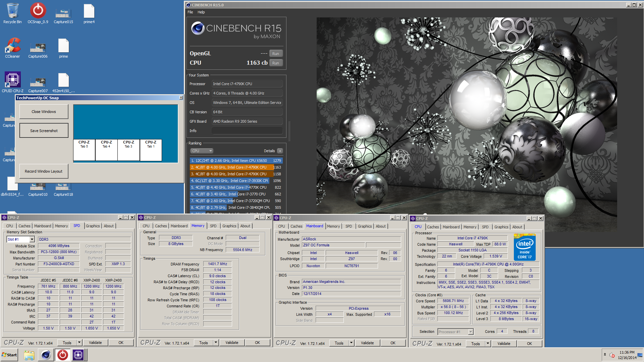Screen dimensions: 644x362
Task: Open Tools dropdown arrow in CPU tab window
Action: (x=488, y=344)
